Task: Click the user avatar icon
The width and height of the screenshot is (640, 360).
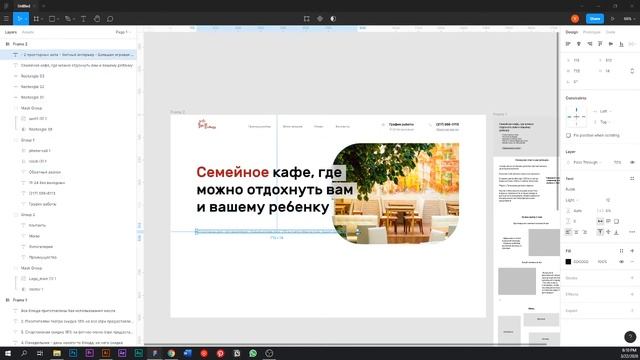Action: tap(575, 19)
